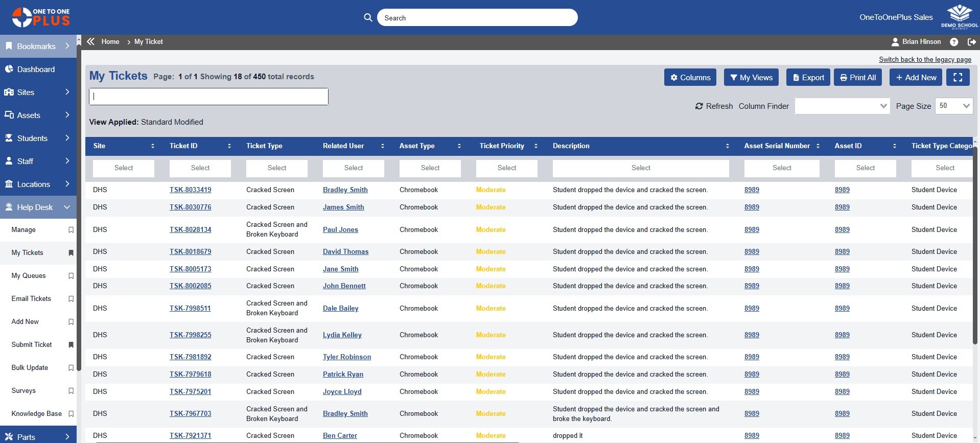Open the Page Size dropdown

(953, 106)
